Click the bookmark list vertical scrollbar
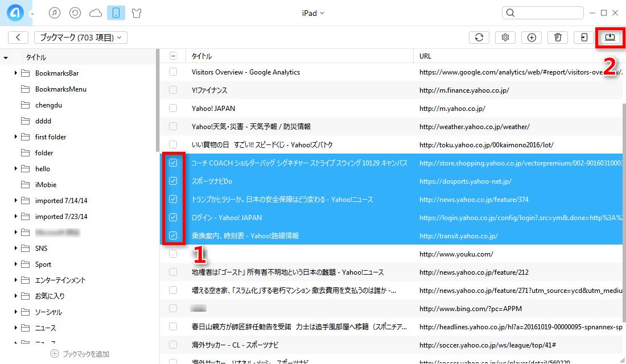 click(624, 212)
